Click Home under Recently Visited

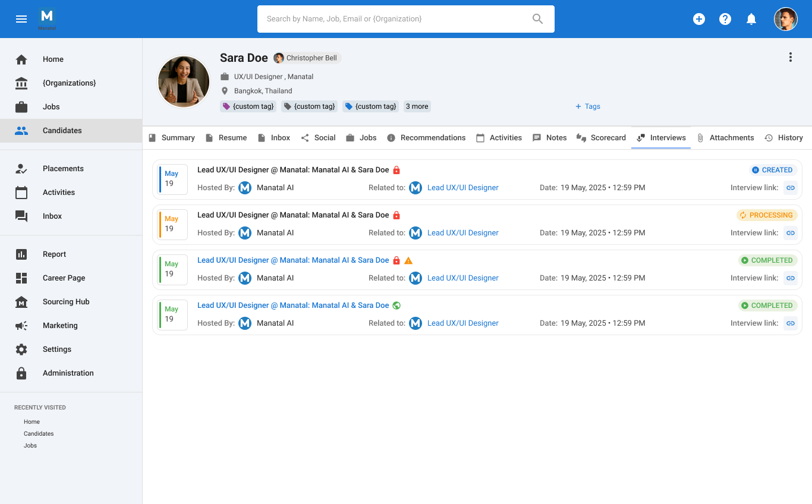tap(32, 422)
